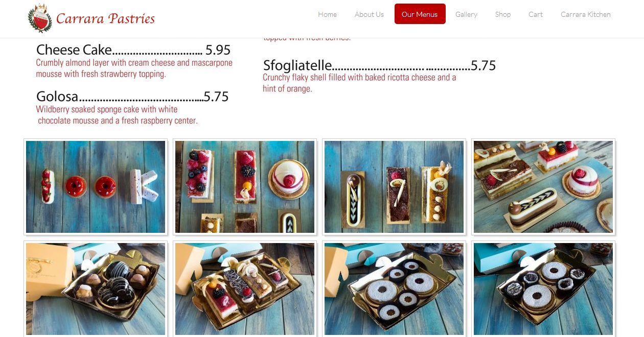Go to the About Us page

tap(369, 14)
